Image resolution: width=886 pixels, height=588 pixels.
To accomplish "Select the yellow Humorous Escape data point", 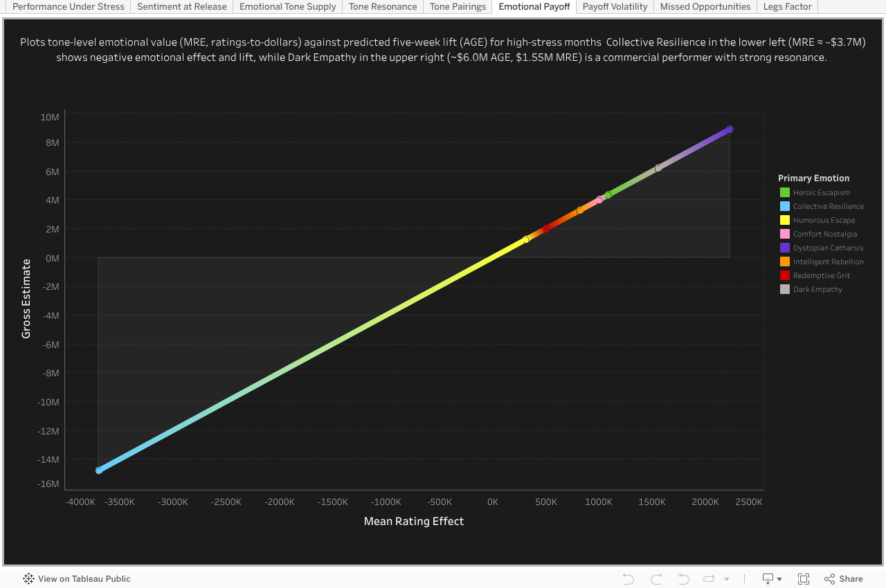I will [526, 239].
